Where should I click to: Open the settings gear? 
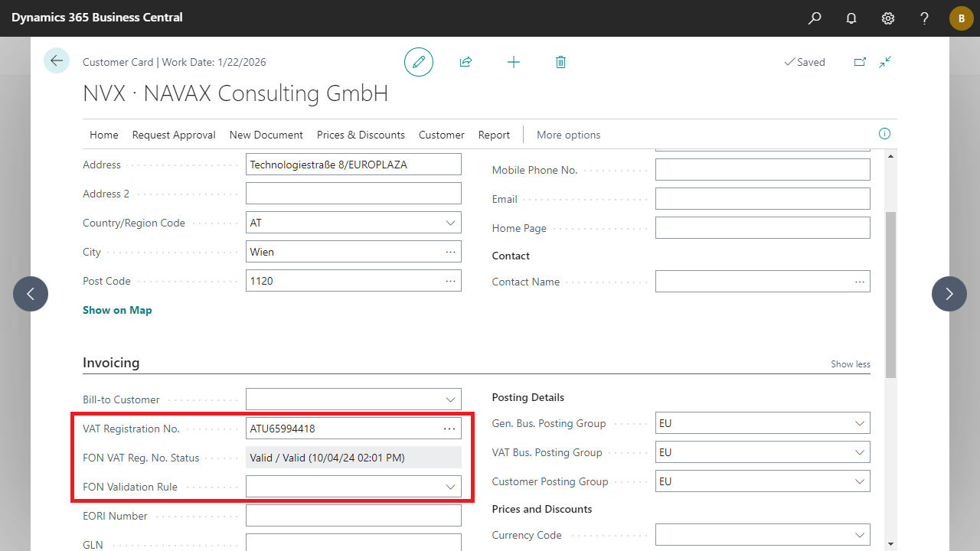click(x=888, y=18)
